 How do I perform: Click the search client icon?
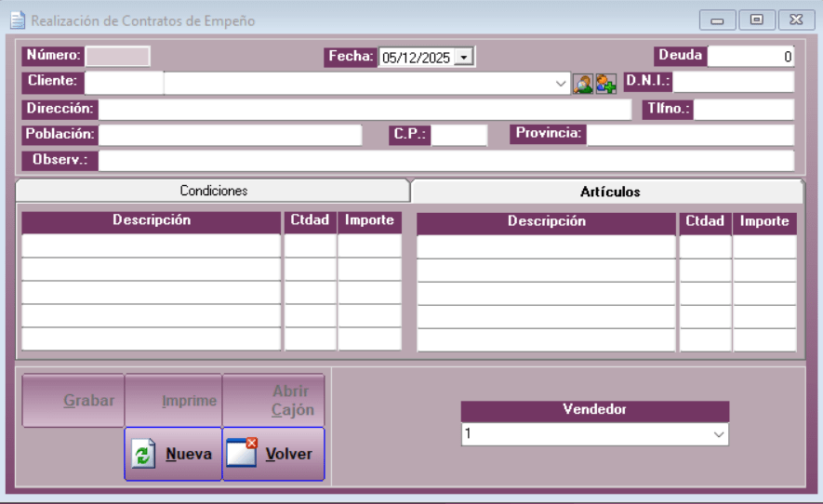coord(583,84)
